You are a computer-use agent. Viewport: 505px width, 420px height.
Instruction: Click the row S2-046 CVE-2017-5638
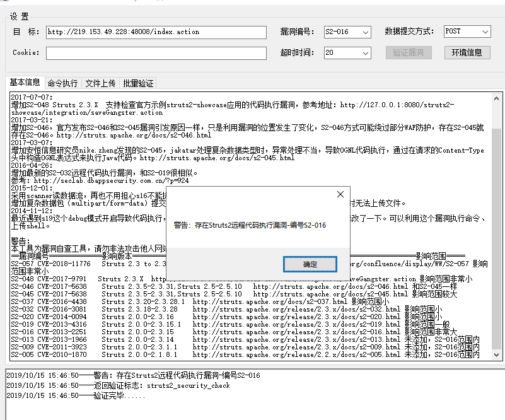234,286
